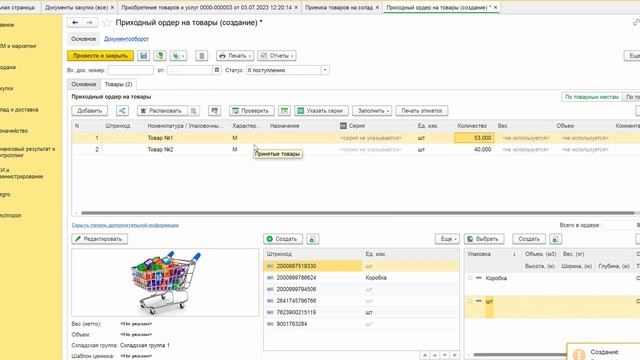Open the create-based-on icon dropdown

(178, 56)
